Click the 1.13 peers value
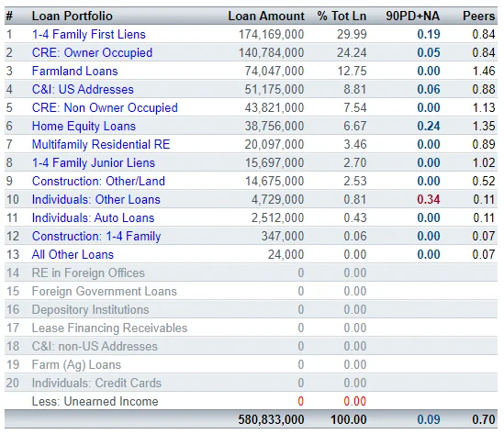Screen dimensions: 504x434 tap(484, 107)
